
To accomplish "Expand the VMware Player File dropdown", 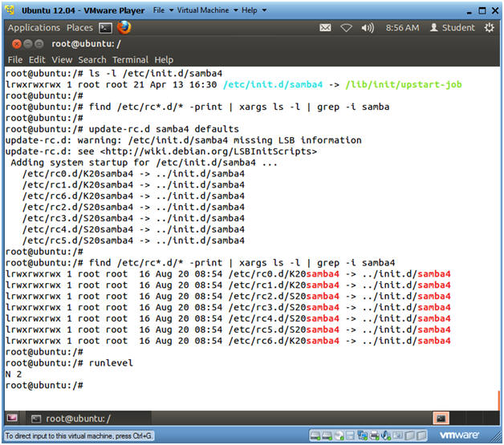I will pos(163,10).
